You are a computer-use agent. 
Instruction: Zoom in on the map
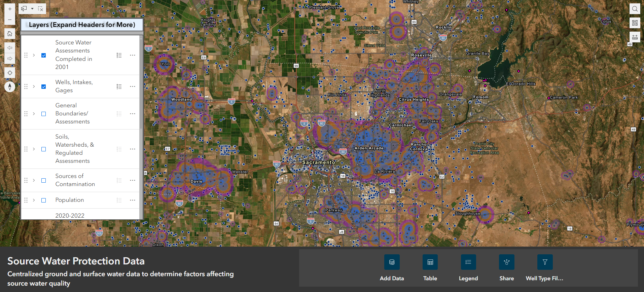pyautogui.click(x=10, y=9)
